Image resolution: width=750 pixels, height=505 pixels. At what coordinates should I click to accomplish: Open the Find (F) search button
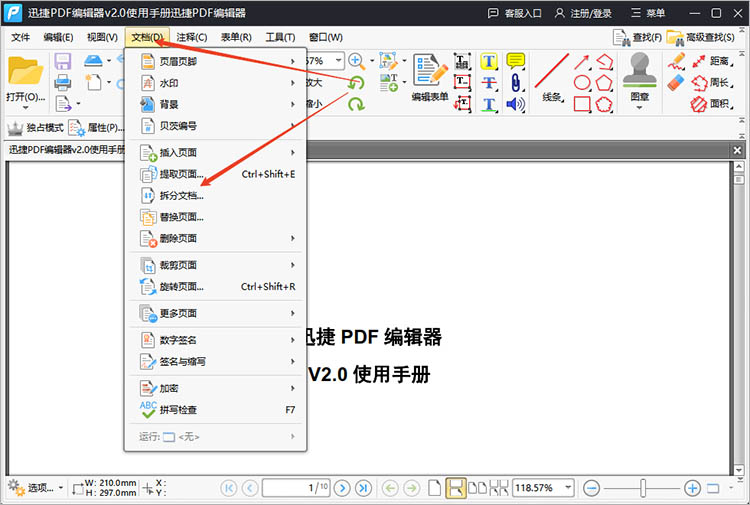(x=637, y=37)
